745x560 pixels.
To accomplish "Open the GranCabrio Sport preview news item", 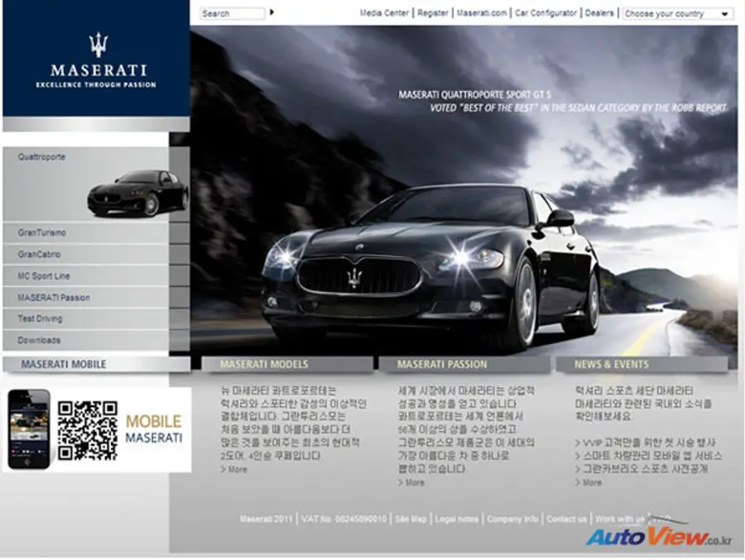I will pos(642,469).
